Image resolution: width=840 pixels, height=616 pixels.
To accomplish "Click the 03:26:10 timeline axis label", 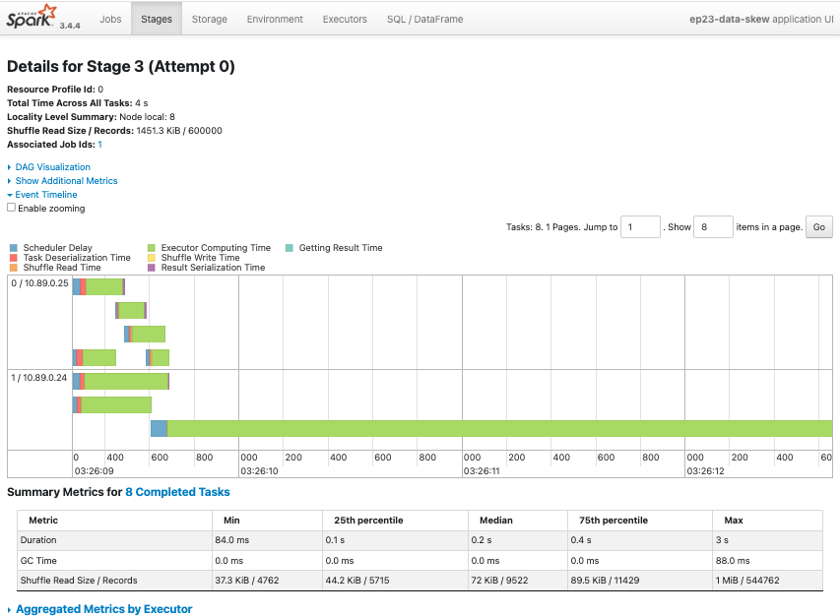I will point(259,471).
